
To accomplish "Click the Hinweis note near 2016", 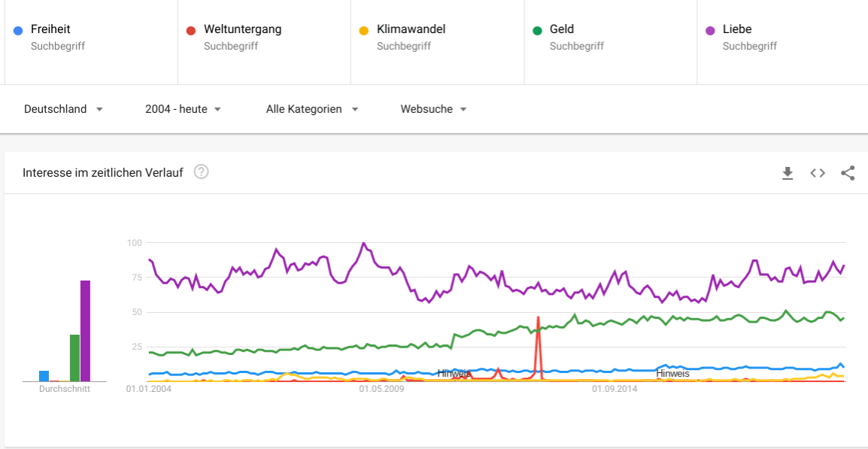I will (x=672, y=374).
